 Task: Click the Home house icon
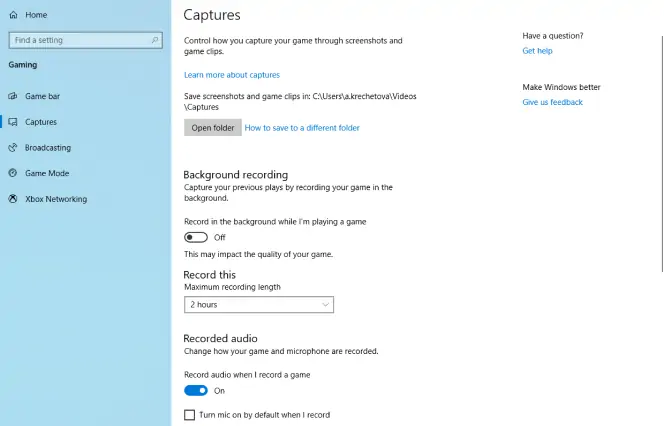click(14, 15)
